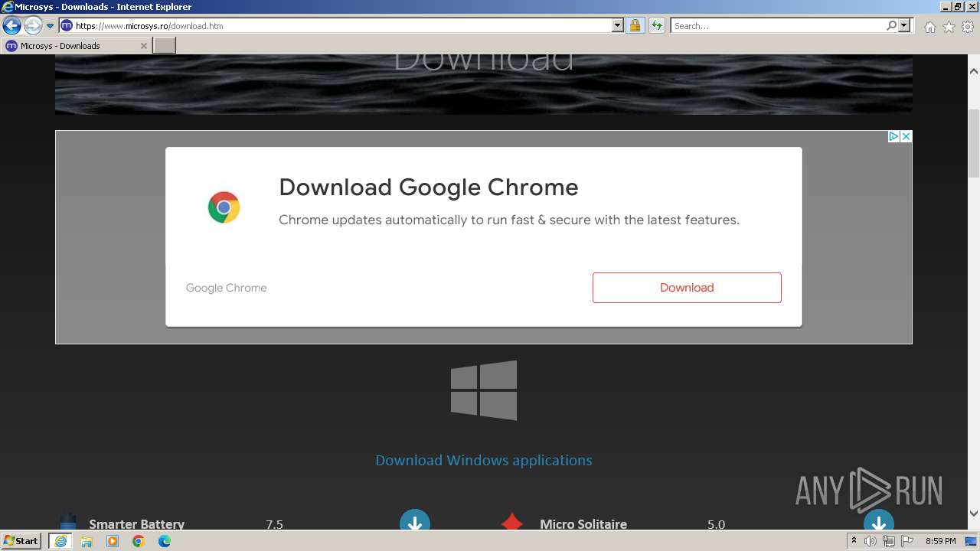The image size is (980, 551).
Task: Close the Microsys - Downloads tab
Action: pos(143,46)
